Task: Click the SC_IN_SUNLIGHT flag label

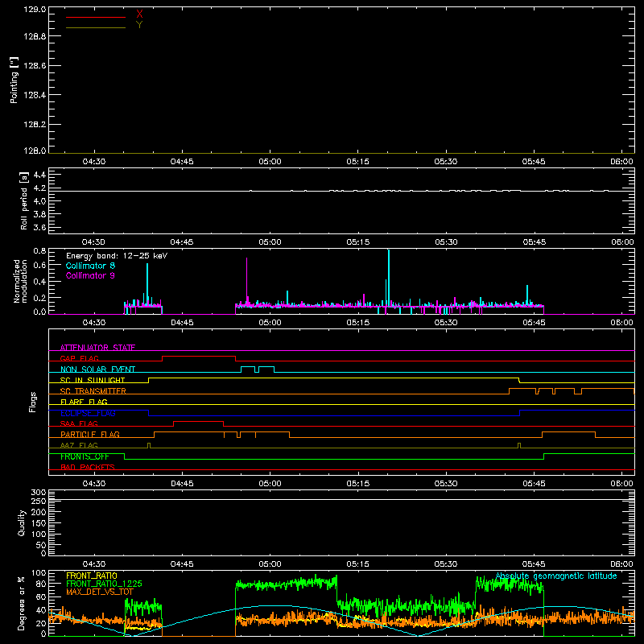Action: point(93,380)
